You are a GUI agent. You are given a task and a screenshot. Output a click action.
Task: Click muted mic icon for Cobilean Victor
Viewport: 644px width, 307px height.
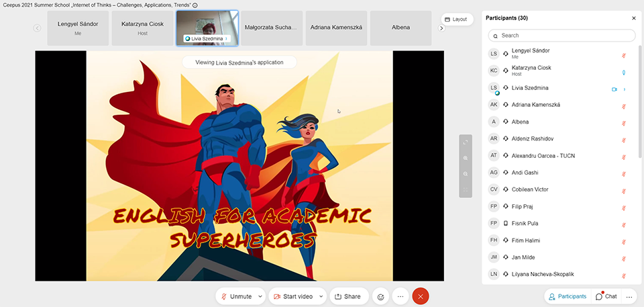(x=623, y=191)
